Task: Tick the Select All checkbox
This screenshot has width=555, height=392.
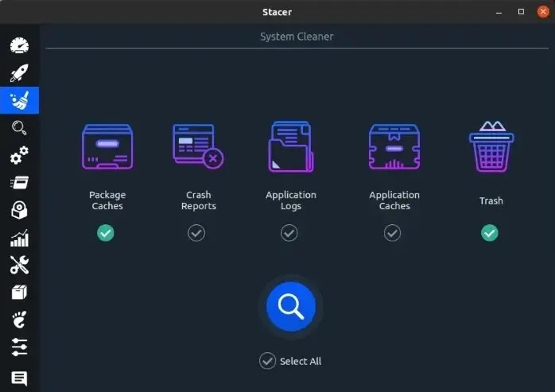Action: point(267,361)
